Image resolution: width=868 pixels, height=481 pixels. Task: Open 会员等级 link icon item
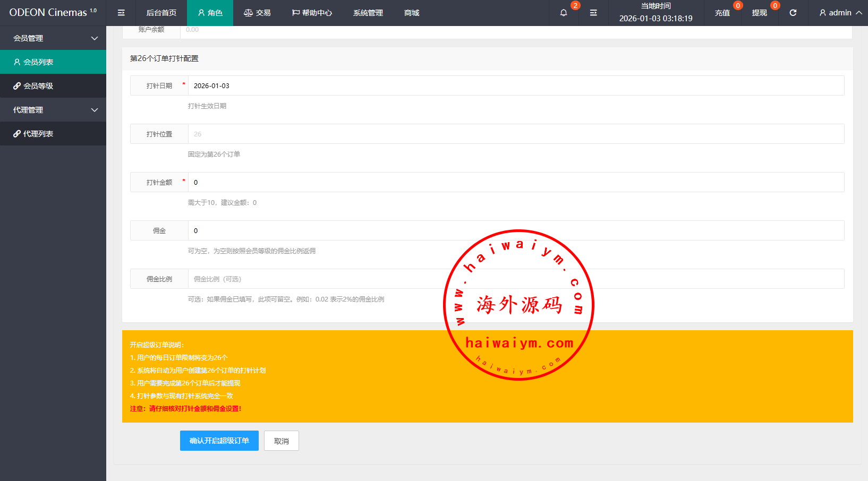53,86
